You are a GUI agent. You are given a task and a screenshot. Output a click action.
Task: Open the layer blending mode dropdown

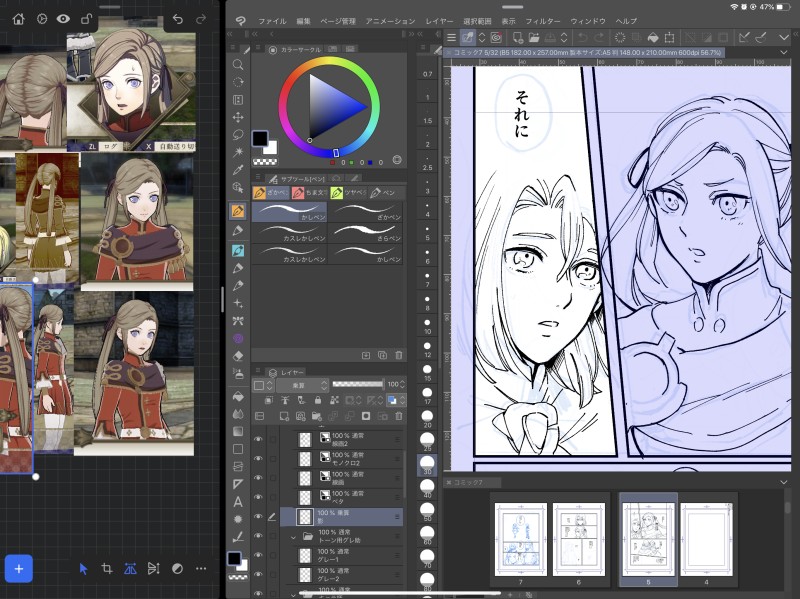click(300, 385)
